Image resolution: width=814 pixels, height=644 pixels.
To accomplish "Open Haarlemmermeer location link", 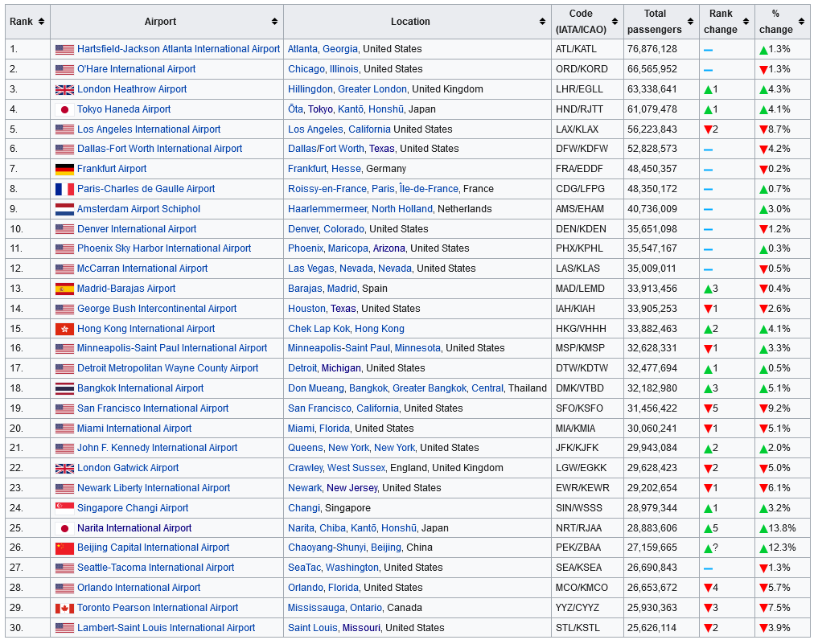I will pos(327,208).
